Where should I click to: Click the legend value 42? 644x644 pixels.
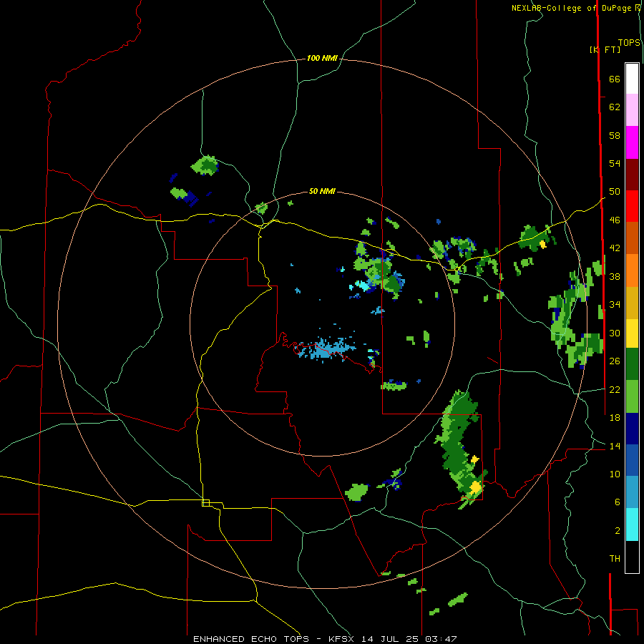click(x=615, y=248)
